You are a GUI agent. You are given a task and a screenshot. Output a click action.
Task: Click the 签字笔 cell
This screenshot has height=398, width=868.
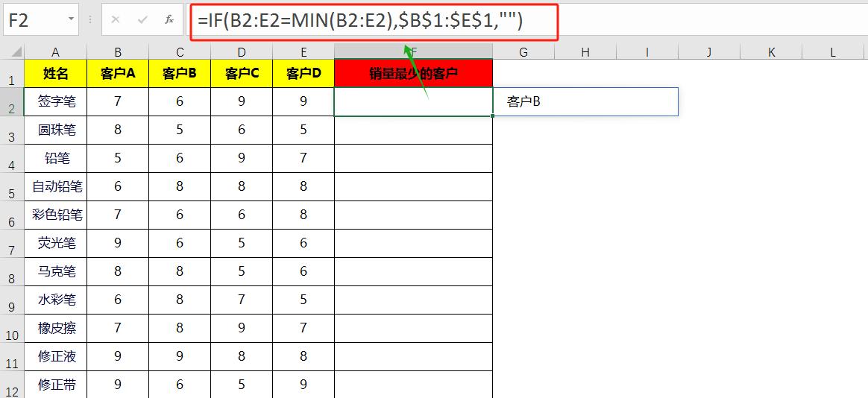55,102
